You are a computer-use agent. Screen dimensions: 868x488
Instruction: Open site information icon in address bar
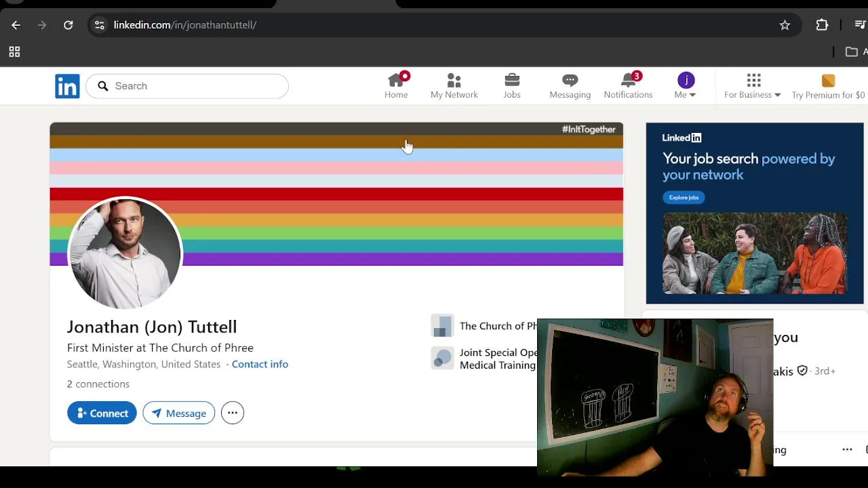click(100, 25)
